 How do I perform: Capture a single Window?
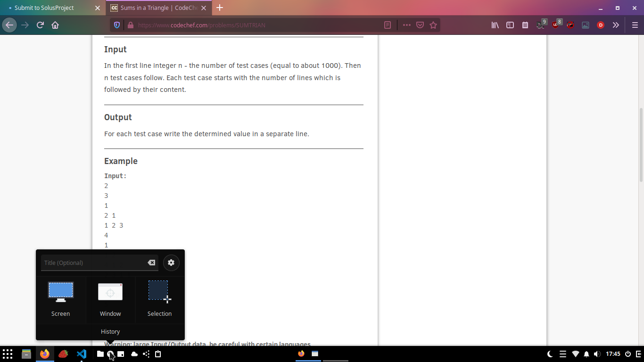pyautogui.click(x=110, y=299)
